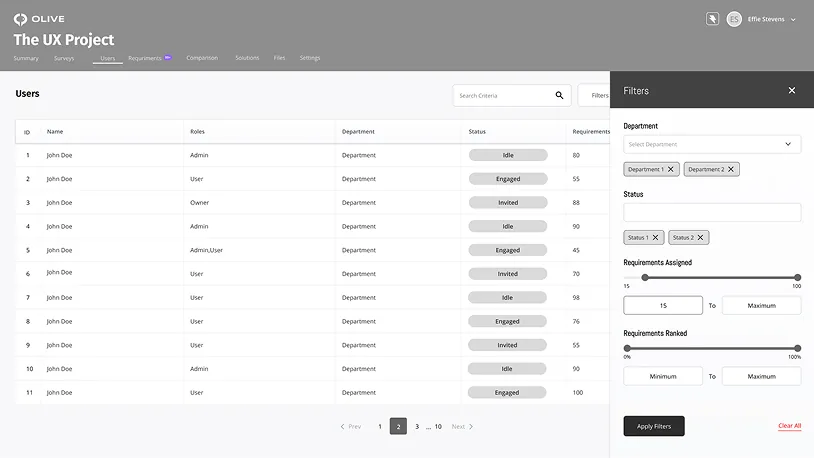Image resolution: width=814 pixels, height=458 pixels.
Task: Click the search magnifier icon
Action: coord(559,96)
